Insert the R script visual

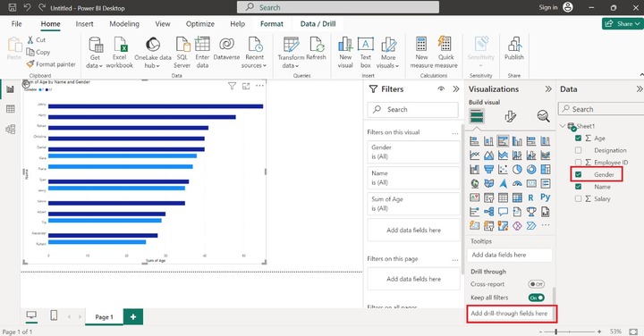531,197
